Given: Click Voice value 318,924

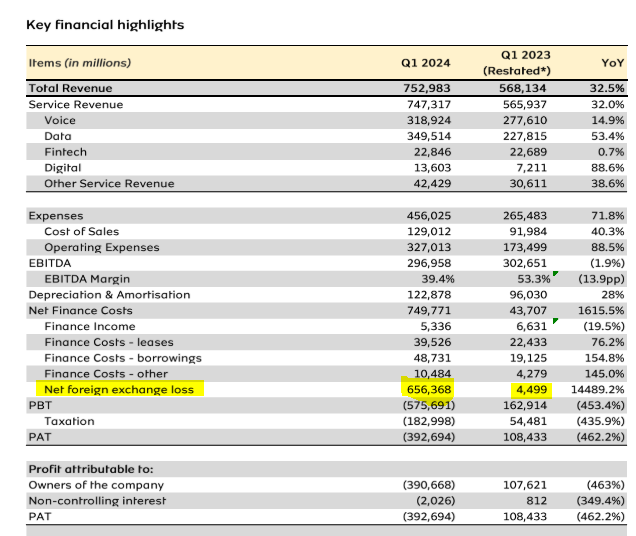Looking at the screenshot, I should click(429, 121).
